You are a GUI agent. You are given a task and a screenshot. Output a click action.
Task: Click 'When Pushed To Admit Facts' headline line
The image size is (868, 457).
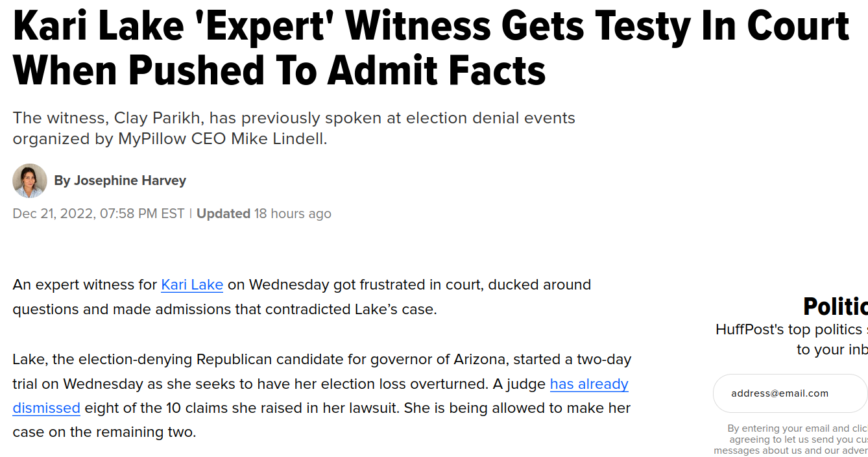[x=279, y=69]
